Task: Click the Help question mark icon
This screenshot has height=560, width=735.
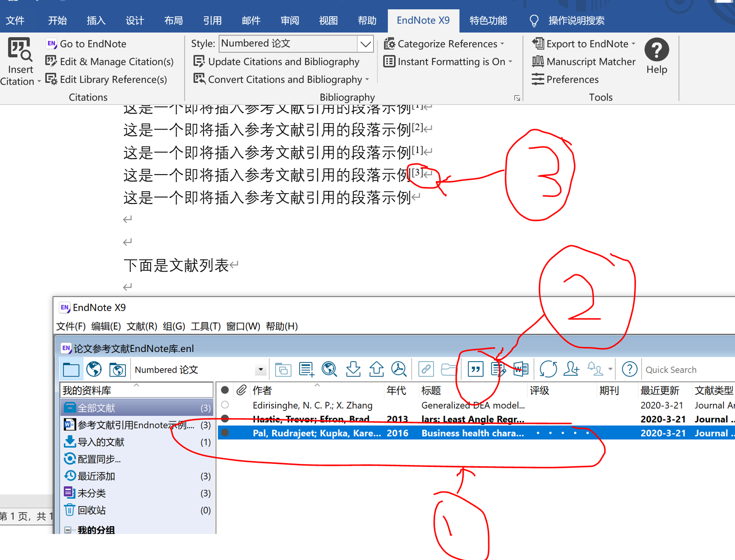Action: (x=656, y=50)
